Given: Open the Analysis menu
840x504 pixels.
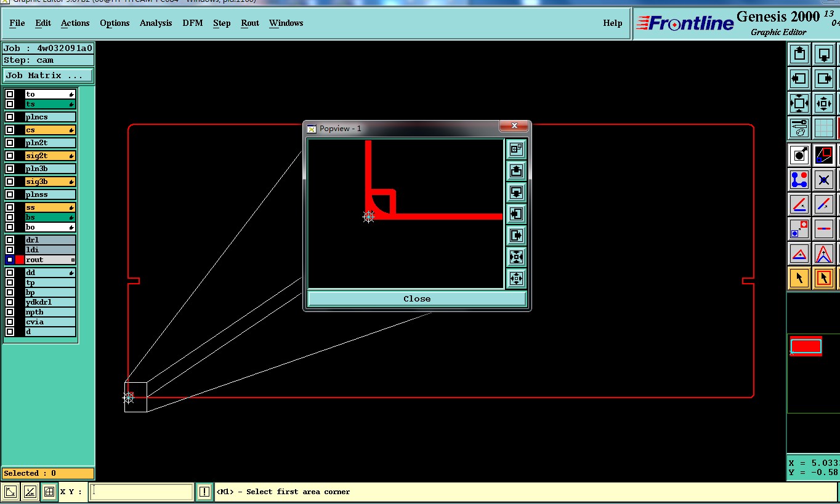Looking at the screenshot, I should tap(156, 23).
